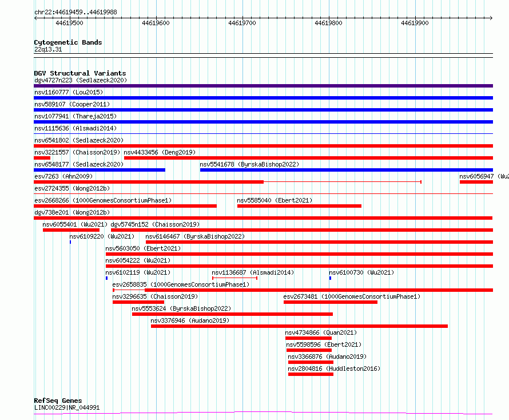
Task: Select the red nsv3376946 variant bar
Action: pyautogui.click(x=299, y=326)
